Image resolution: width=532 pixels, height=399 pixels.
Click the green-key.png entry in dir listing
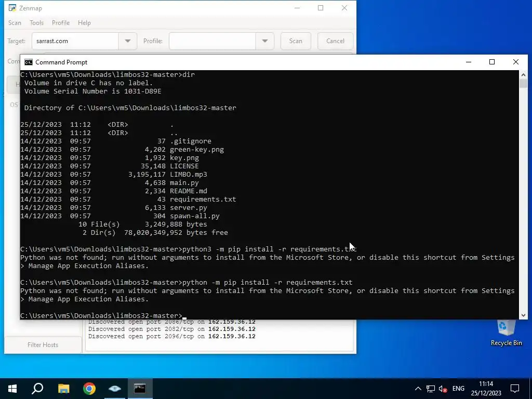tap(197, 149)
